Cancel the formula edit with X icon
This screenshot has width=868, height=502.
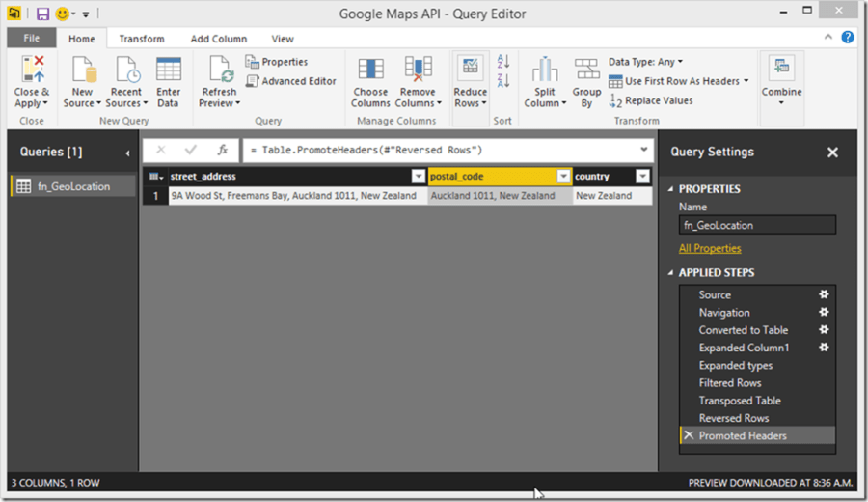tap(161, 150)
